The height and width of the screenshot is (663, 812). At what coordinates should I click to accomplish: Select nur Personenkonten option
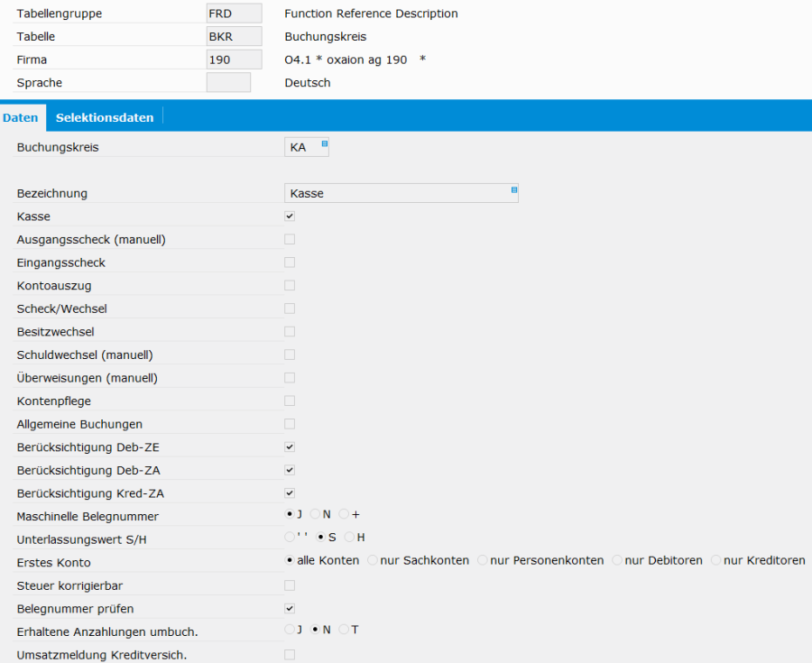pyautogui.click(x=482, y=560)
